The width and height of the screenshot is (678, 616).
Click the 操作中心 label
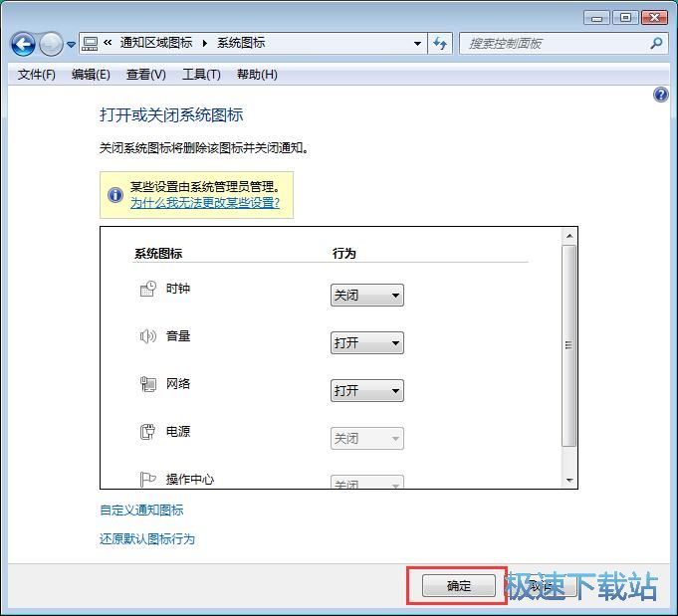(x=190, y=479)
